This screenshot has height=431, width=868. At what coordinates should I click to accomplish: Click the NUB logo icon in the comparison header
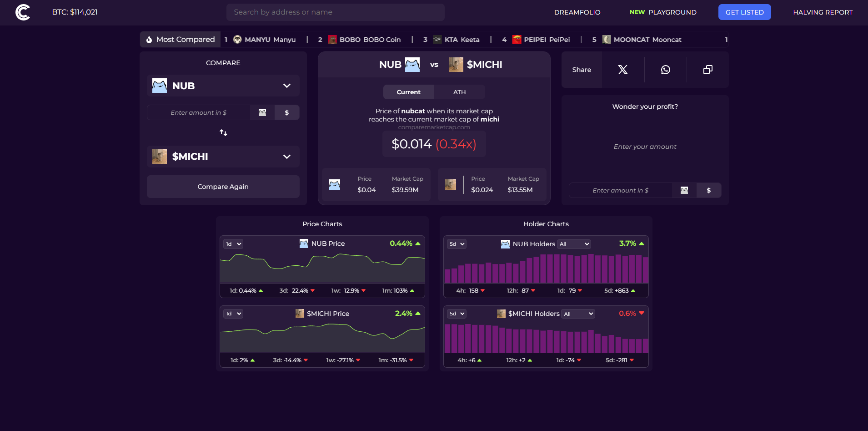[x=411, y=64]
